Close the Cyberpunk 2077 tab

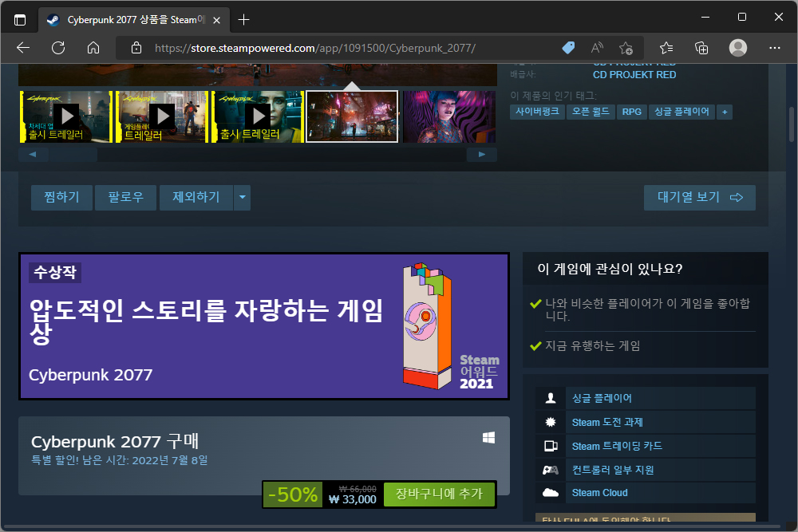point(216,21)
